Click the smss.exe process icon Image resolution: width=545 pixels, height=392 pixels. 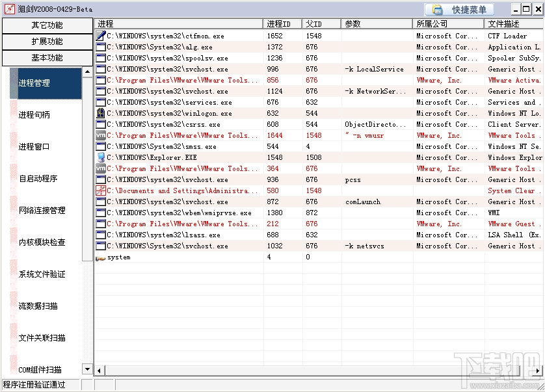[x=100, y=146]
